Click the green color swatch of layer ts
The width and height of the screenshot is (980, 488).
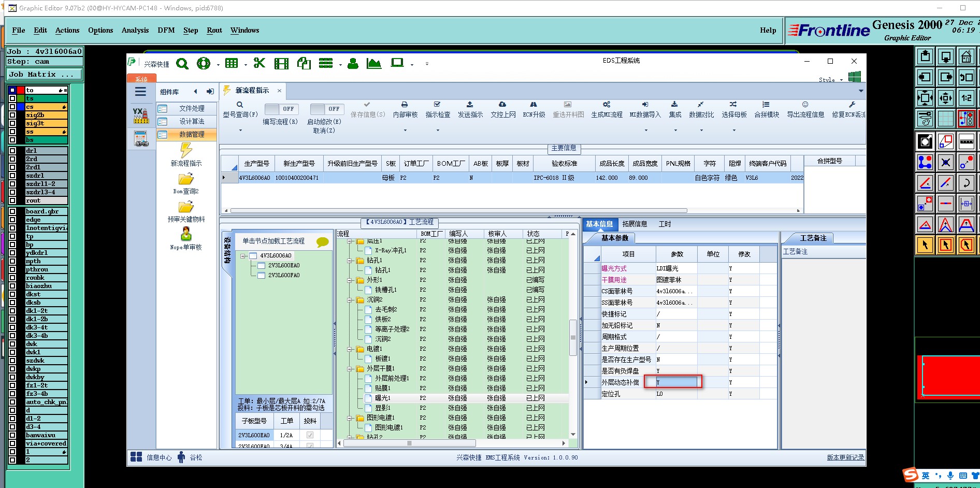tap(21, 98)
